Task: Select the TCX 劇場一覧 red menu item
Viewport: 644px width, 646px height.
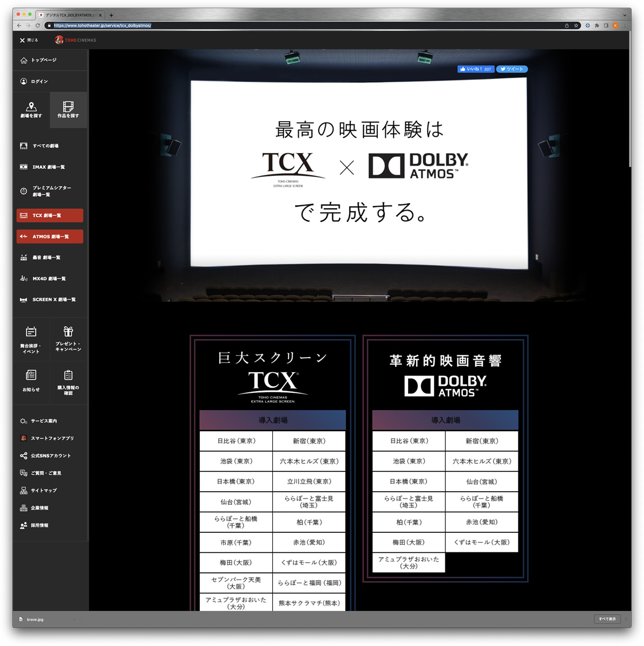Action: point(50,215)
